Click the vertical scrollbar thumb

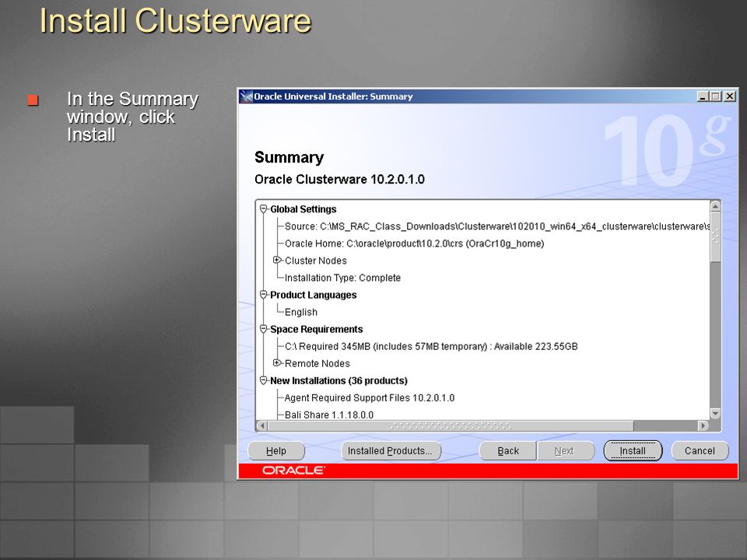pos(715,236)
